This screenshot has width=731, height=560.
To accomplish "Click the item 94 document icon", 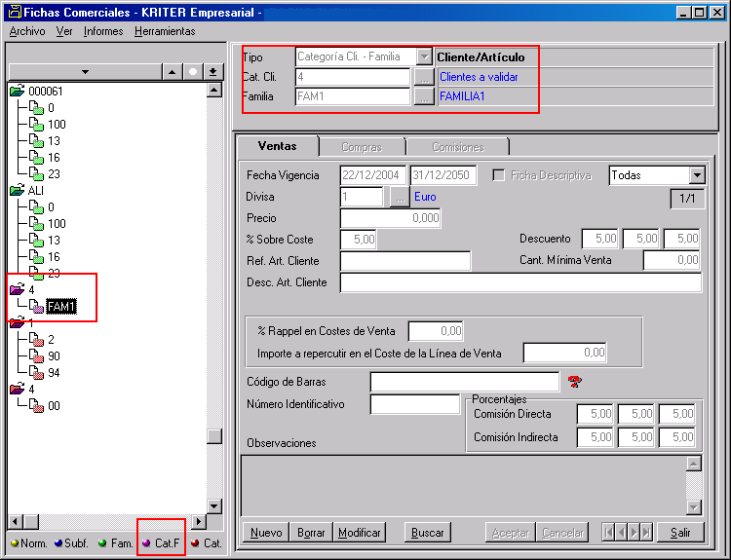I will tap(36, 373).
